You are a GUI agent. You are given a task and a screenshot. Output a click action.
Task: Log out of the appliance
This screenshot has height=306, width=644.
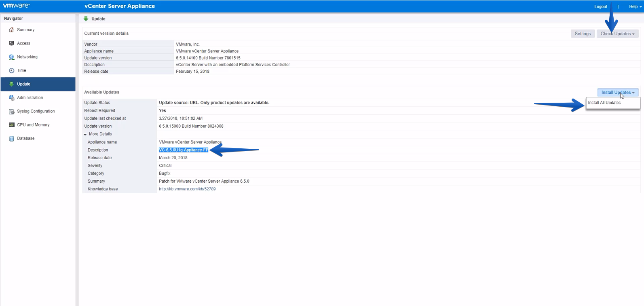tap(600, 6)
